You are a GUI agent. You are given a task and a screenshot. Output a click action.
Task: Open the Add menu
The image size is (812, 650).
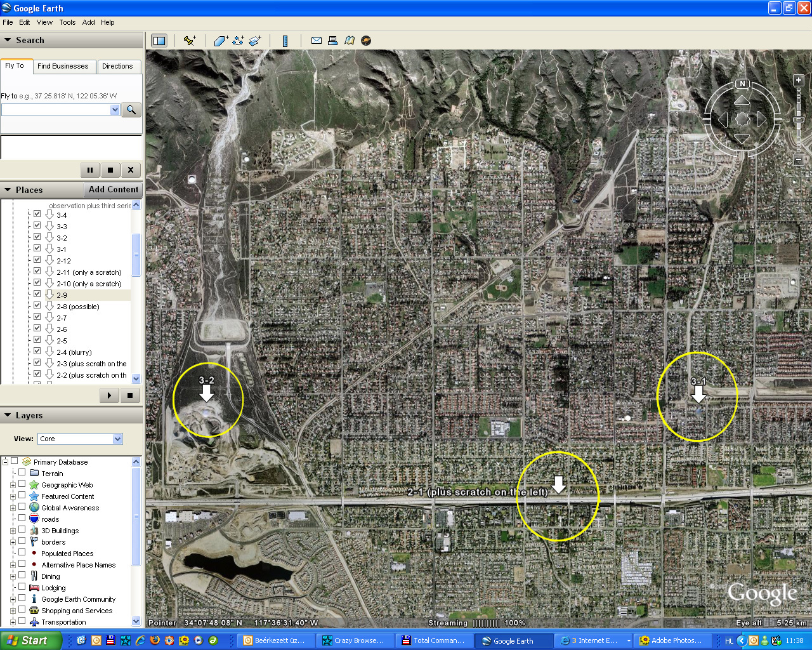(x=89, y=22)
